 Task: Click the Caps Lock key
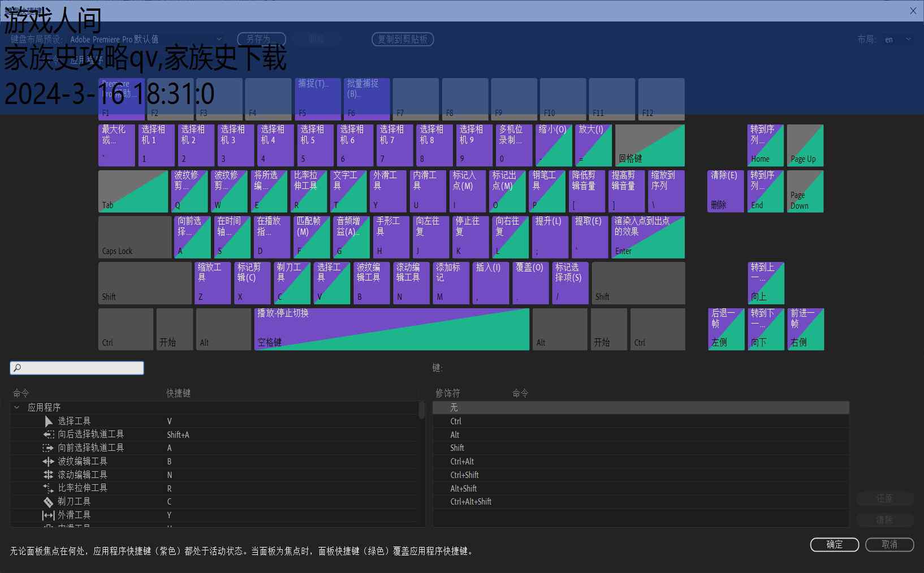[x=135, y=237]
